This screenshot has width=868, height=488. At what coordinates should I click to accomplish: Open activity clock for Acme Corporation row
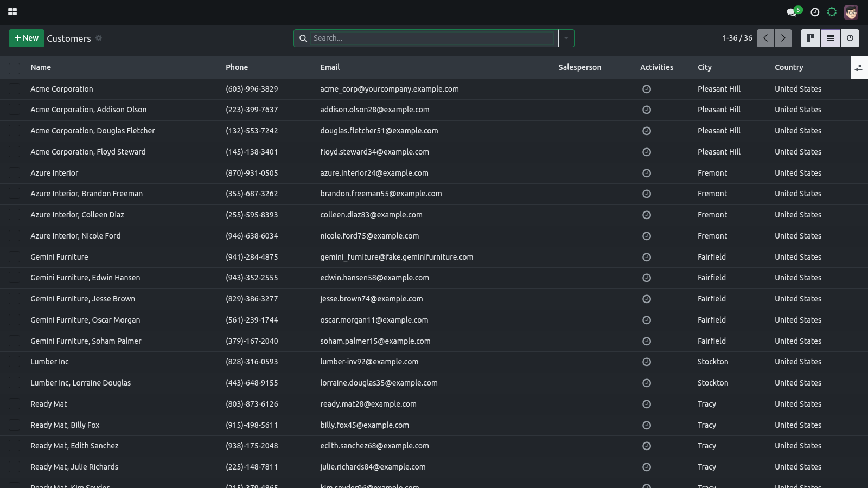[x=647, y=89]
